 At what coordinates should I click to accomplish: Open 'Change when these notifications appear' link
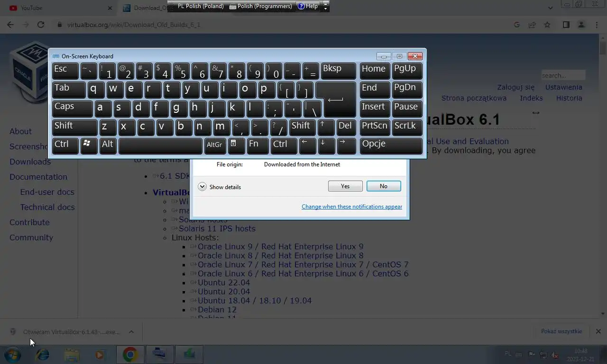click(x=352, y=207)
